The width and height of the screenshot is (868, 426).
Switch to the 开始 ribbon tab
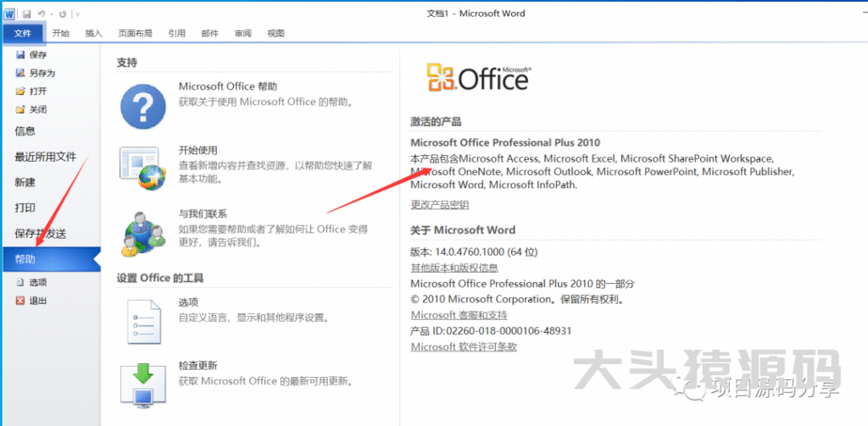pos(60,33)
